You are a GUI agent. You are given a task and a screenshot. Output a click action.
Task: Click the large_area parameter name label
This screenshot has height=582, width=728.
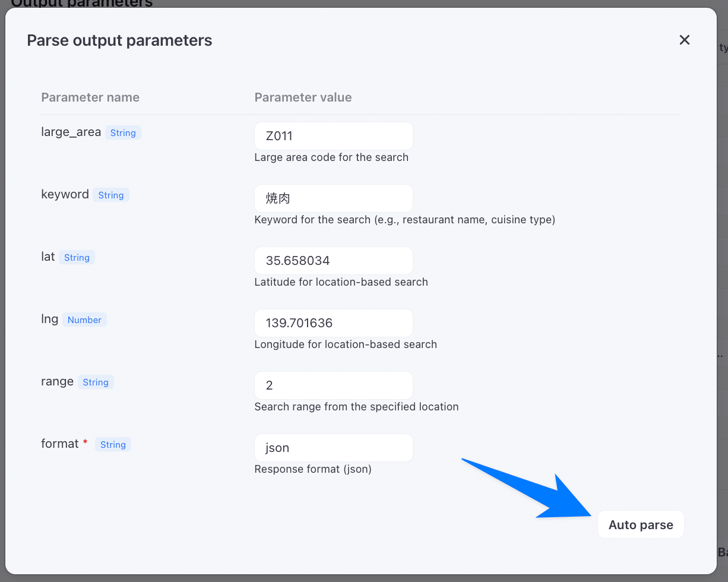(71, 132)
